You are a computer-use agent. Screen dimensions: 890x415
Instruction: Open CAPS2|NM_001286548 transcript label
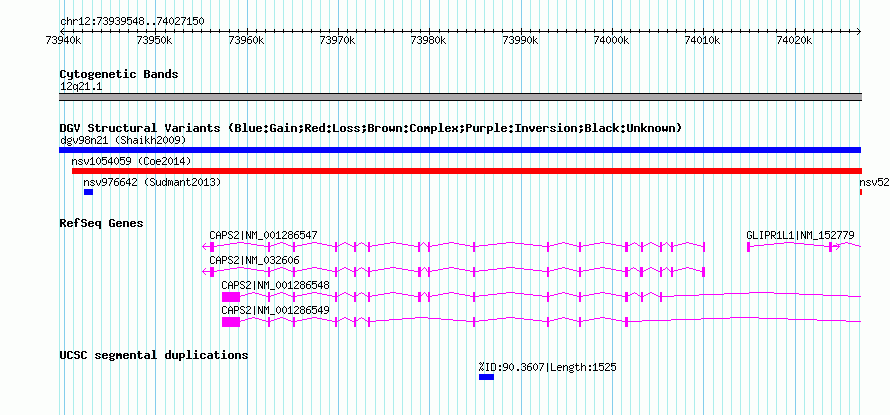click(275, 285)
